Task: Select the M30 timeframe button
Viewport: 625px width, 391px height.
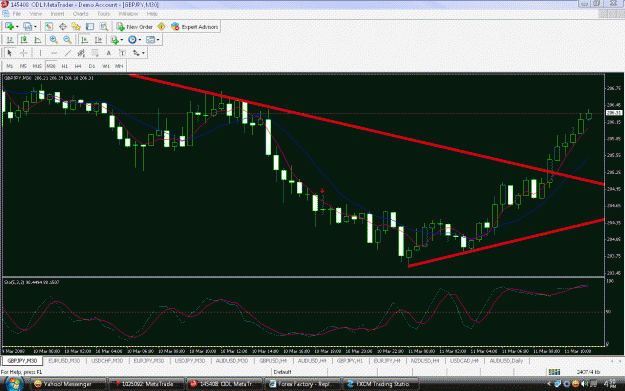Action: point(51,66)
